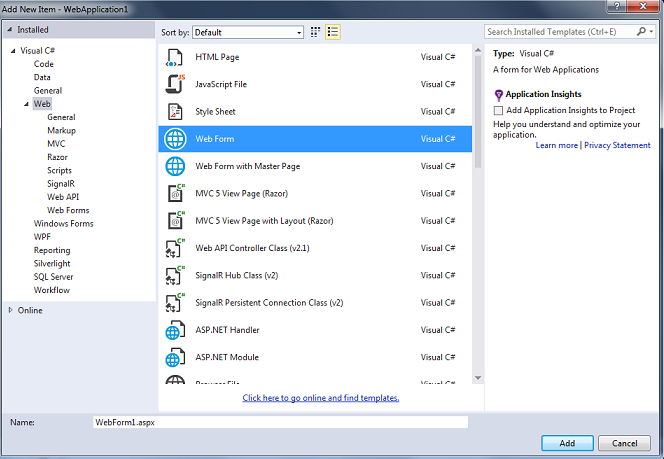Enable Add Application Insights to Project
The width and height of the screenshot is (664, 459).
click(x=498, y=111)
